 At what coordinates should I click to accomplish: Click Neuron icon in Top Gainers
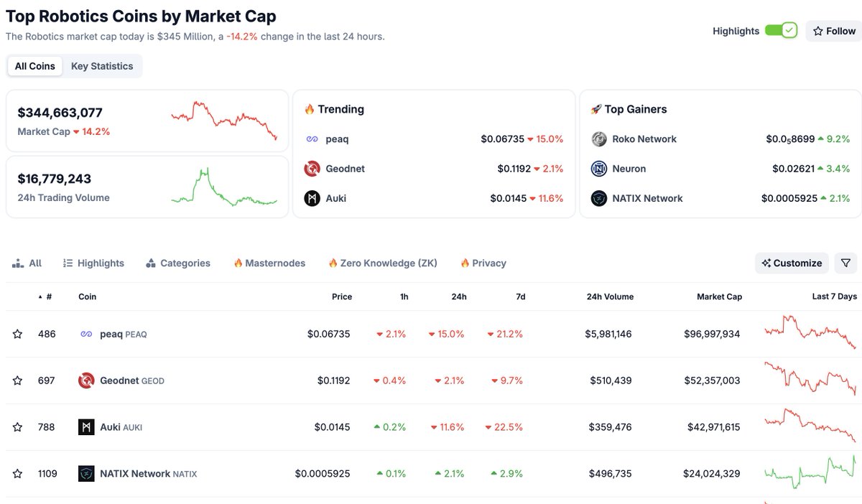click(599, 169)
